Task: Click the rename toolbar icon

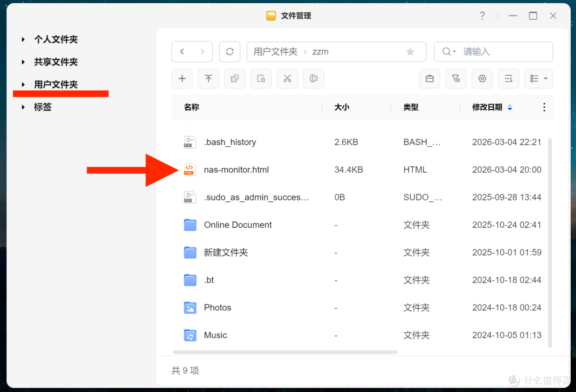Action: (314, 78)
